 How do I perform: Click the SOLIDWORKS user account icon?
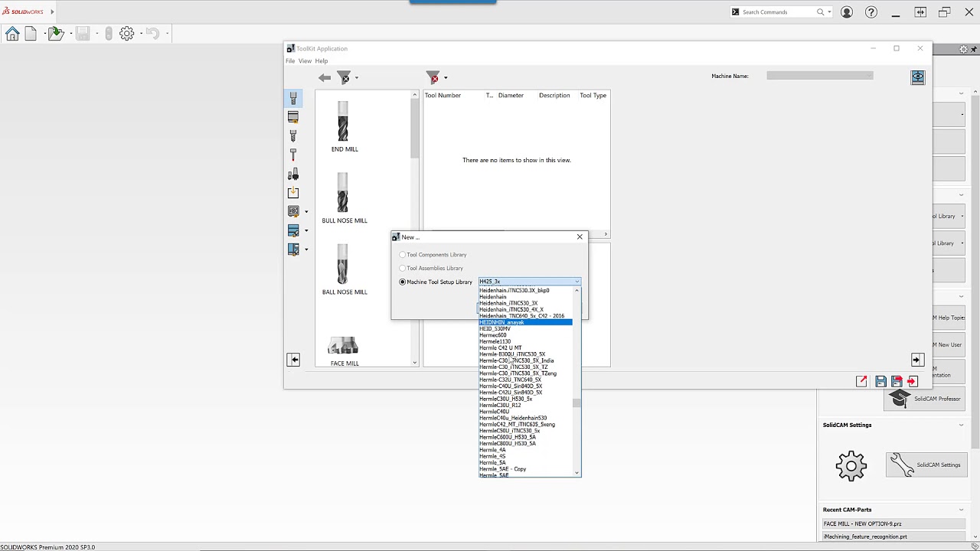(x=847, y=12)
